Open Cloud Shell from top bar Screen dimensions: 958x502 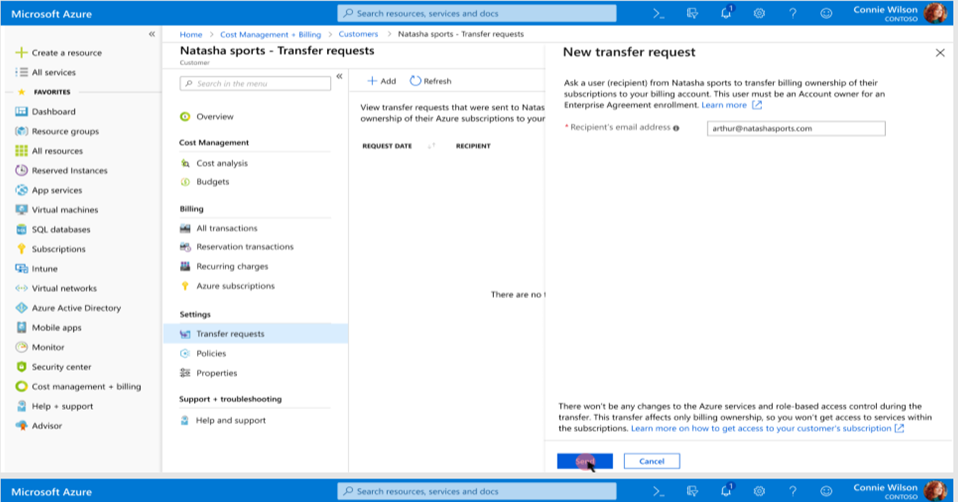click(x=658, y=13)
